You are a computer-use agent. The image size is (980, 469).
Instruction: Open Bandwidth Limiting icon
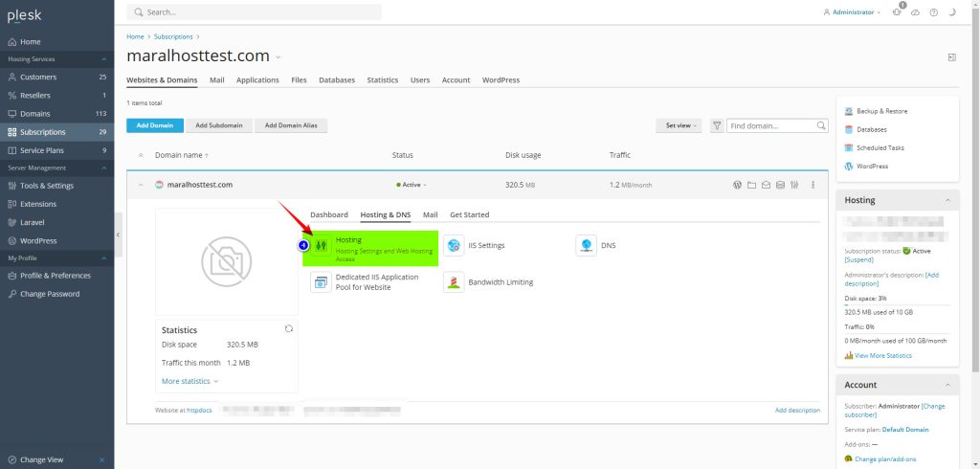click(454, 282)
